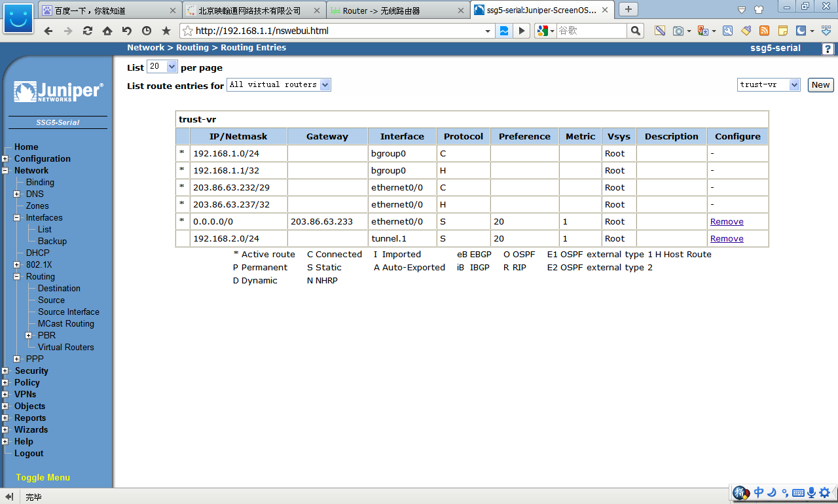Click the bookmark star icon
The image size is (838, 504).
(166, 31)
